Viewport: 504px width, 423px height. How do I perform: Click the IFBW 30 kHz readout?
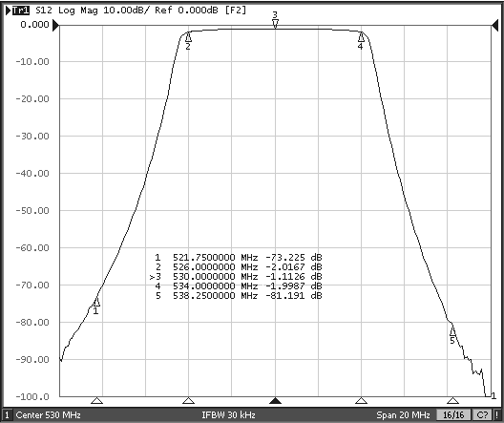[x=228, y=415]
